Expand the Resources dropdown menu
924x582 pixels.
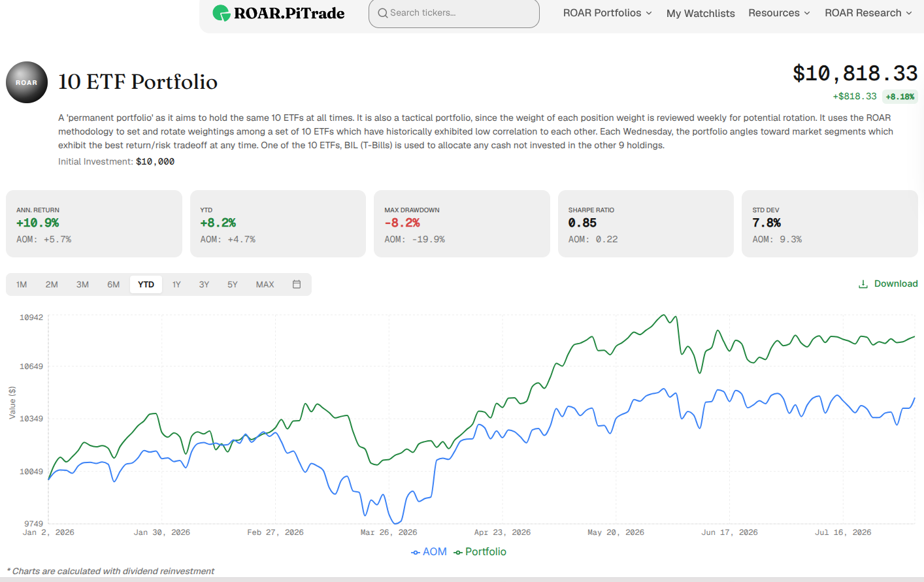pyautogui.click(x=780, y=13)
